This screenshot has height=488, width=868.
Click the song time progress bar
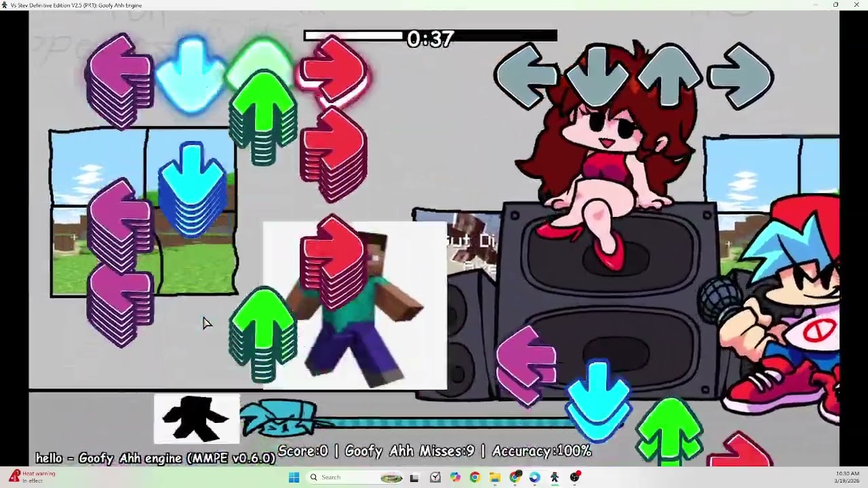(x=431, y=36)
